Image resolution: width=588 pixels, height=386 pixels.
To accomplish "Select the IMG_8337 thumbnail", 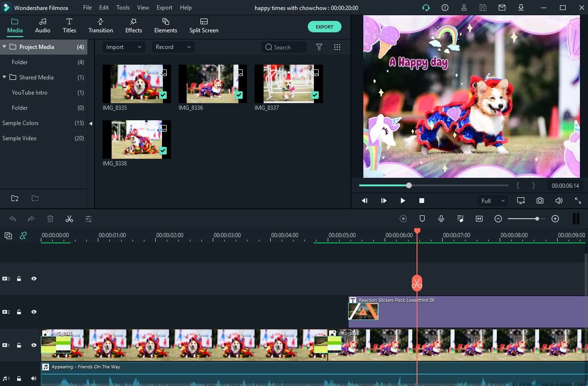I will coord(289,84).
